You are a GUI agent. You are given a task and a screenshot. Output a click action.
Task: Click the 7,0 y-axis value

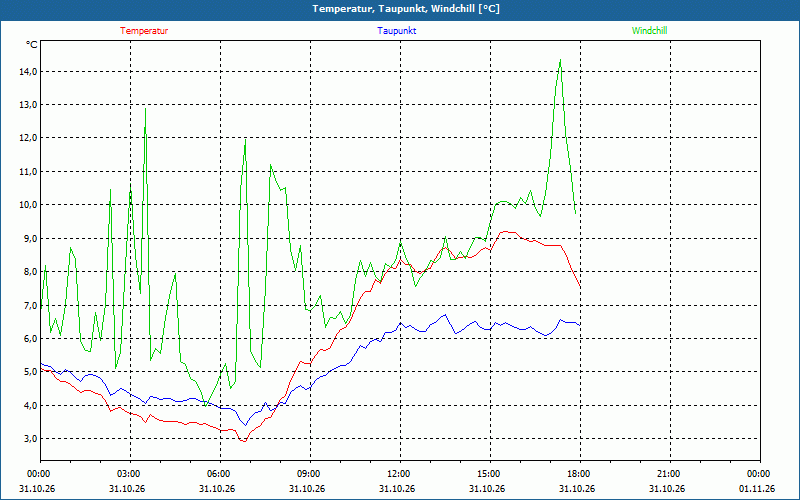pos(30,305)
